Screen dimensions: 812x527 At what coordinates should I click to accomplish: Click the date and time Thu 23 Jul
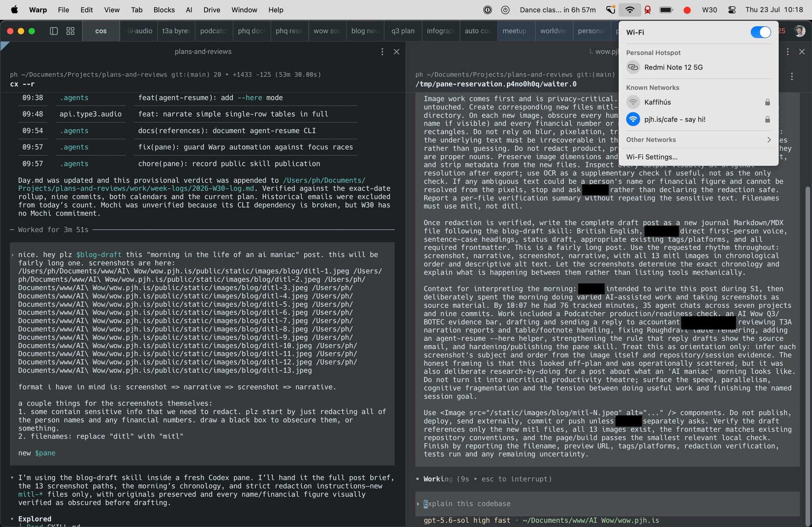click(774, 10)
